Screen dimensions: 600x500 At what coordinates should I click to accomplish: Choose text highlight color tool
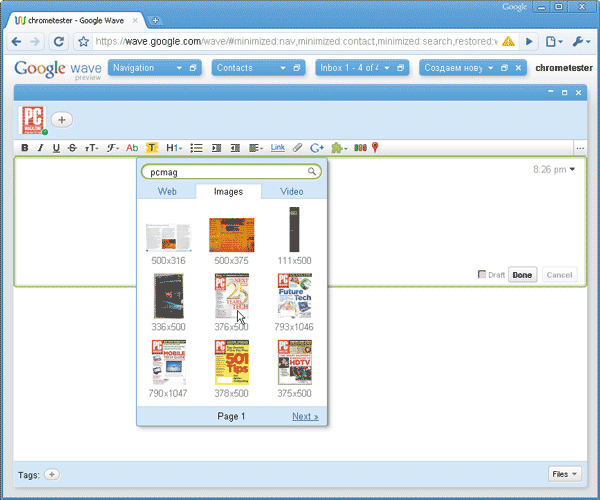pyautogui.click(x=152, y=148)
